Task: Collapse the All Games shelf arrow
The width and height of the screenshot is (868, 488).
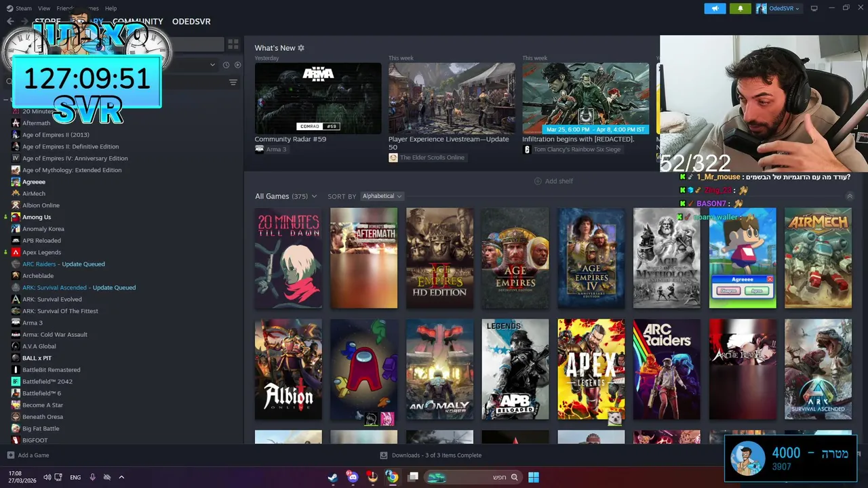Action: pyautogui.click(x=850, y=197)
